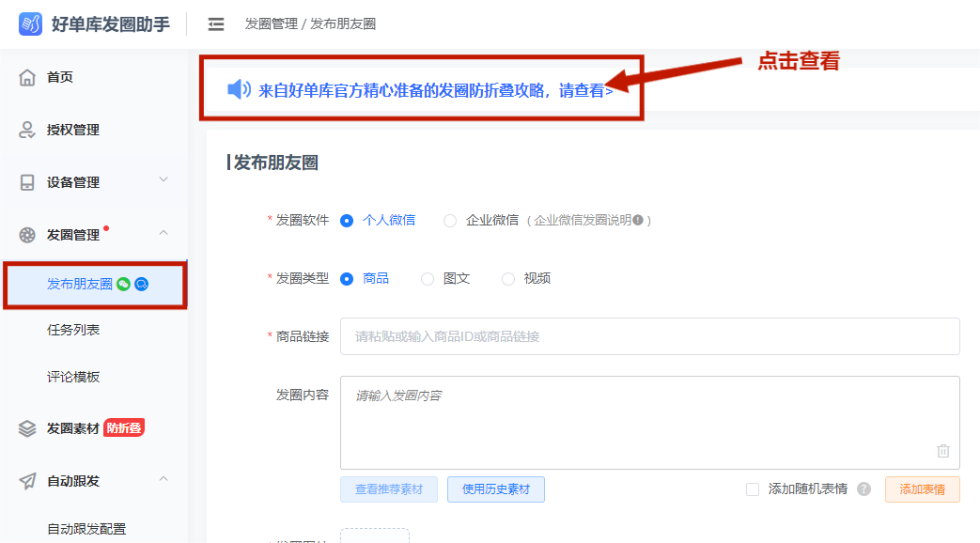Image resolution: width=980 pixels, height=543 pixels.
Task: Click the paper plane icon beside 自动跟发
Action: pos(27,481)
